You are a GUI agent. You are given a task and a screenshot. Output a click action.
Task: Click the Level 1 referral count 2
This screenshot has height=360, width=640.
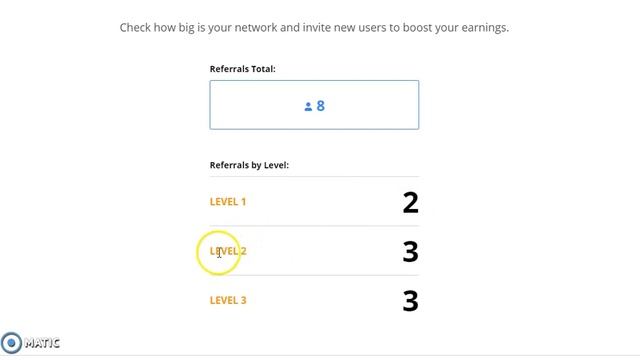click(x=411, y=202)
